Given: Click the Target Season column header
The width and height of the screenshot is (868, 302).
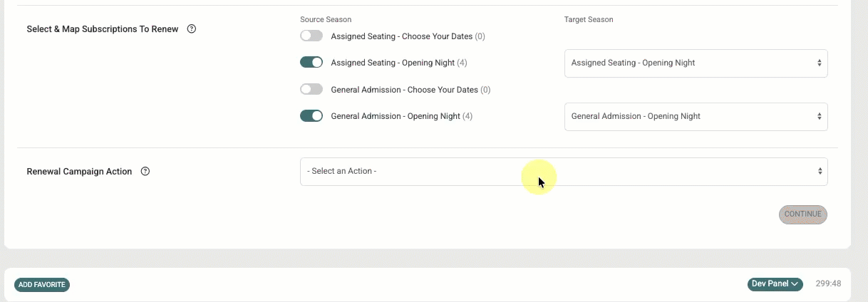Looking at the screenshot, I should [x=589, y=19].
